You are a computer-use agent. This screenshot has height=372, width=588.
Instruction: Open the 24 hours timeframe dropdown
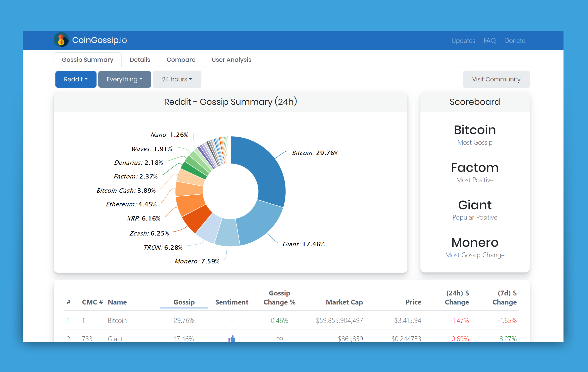(x=177, y=79)
